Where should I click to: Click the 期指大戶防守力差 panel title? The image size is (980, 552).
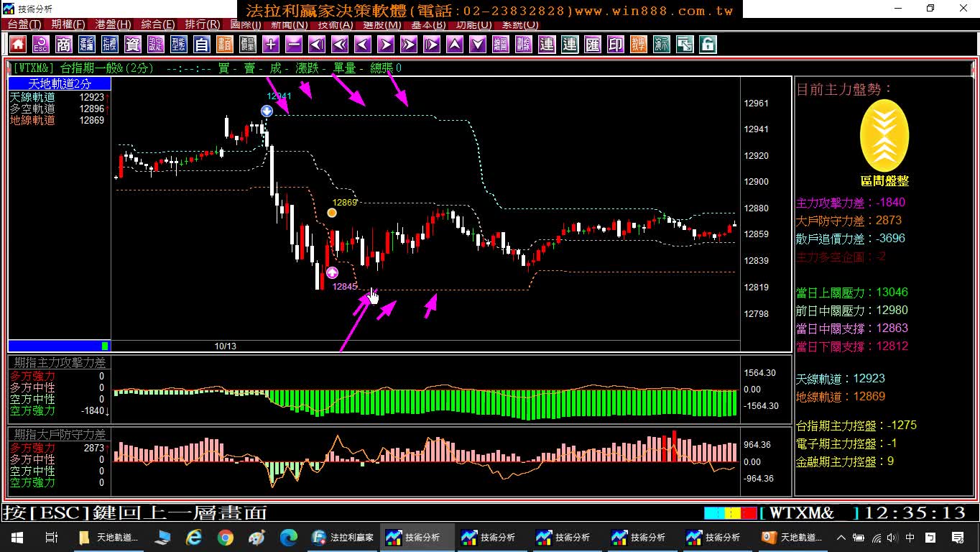(x=60, y=434)
